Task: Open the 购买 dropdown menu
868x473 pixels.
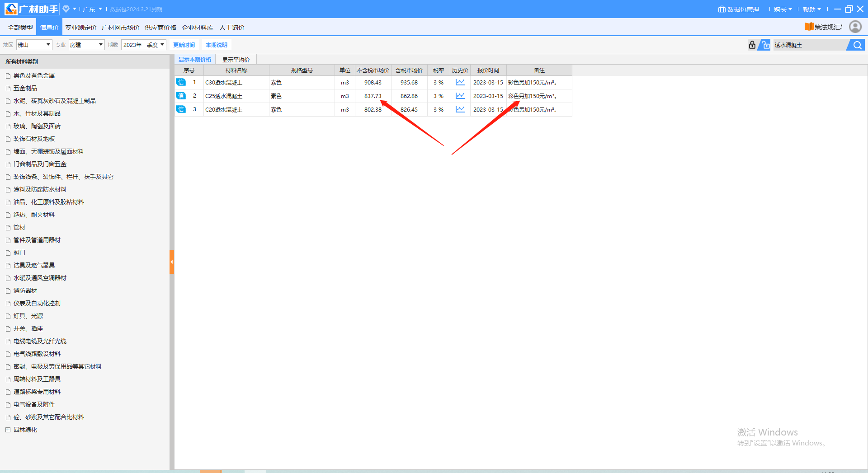Action: click(783, 9)
